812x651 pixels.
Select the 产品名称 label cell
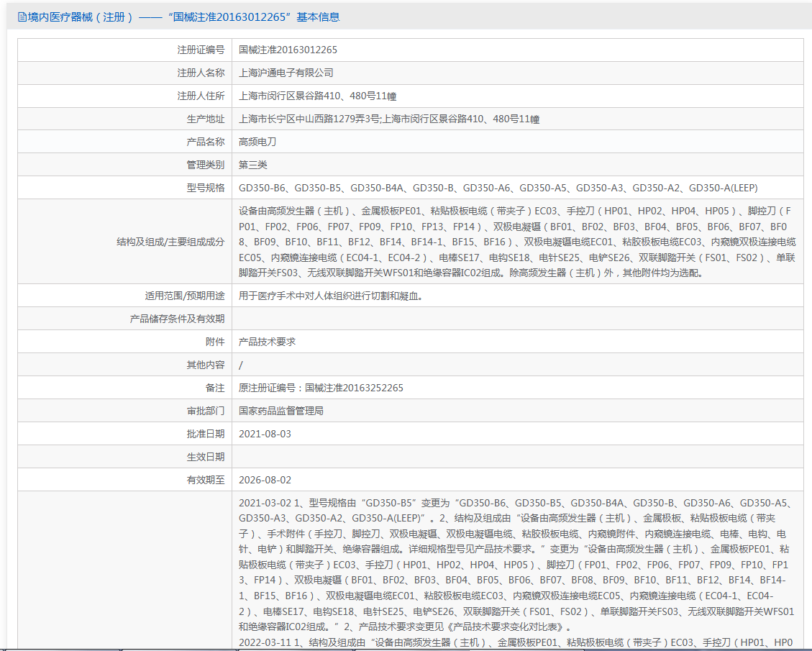coord(125,142)
